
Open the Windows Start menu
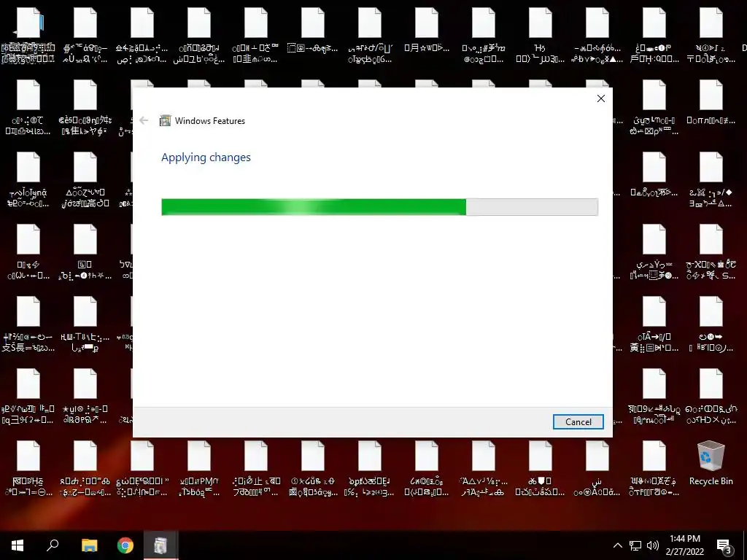[18, 545]
